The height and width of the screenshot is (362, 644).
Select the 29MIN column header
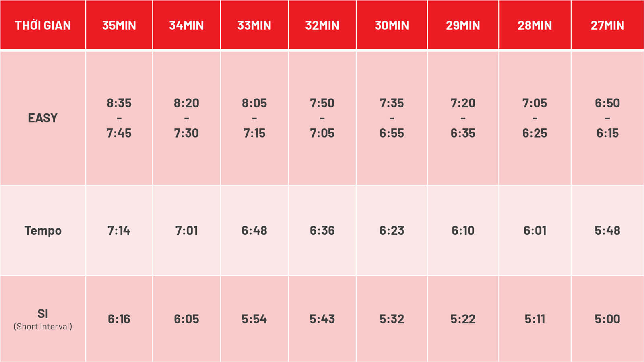(463, 25)
